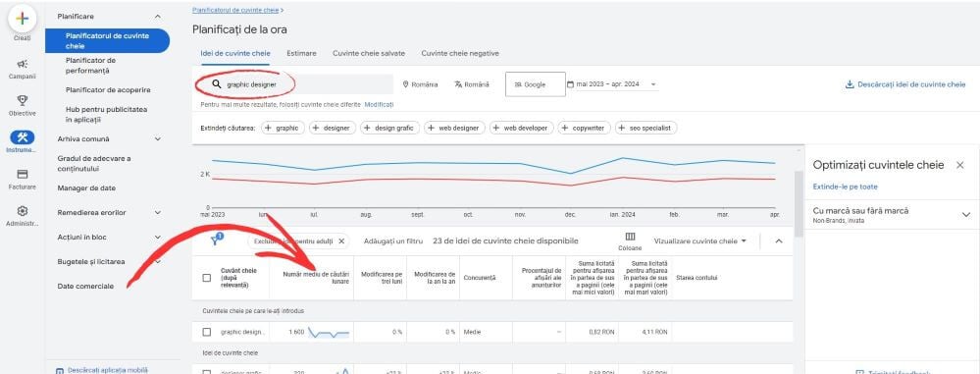Add the graphic suggestion chip

pos(283,128)
